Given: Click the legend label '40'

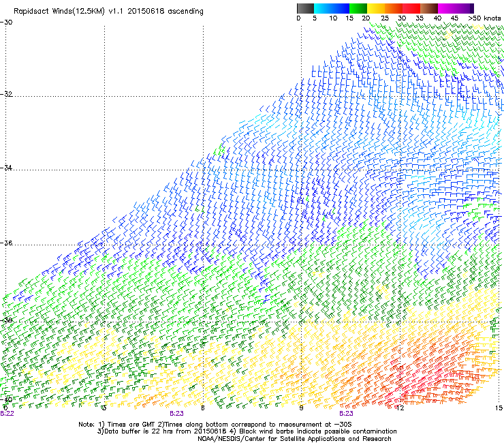Looking at the screenshot, I should tap(437, 18).
